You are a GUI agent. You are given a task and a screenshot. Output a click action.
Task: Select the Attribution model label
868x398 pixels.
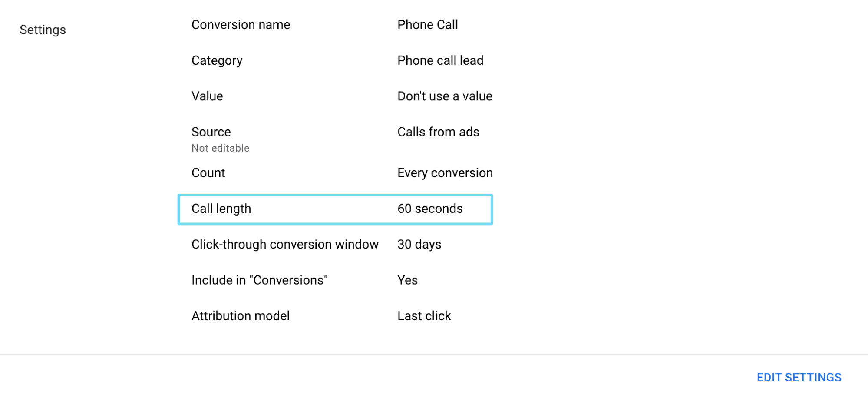[241, 316]
